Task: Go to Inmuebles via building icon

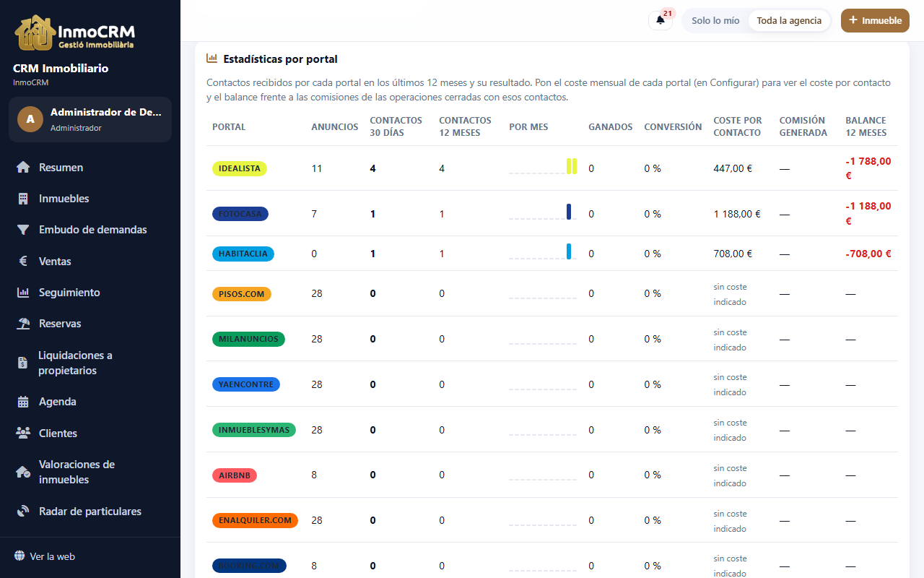Action: tap(23, 199)
